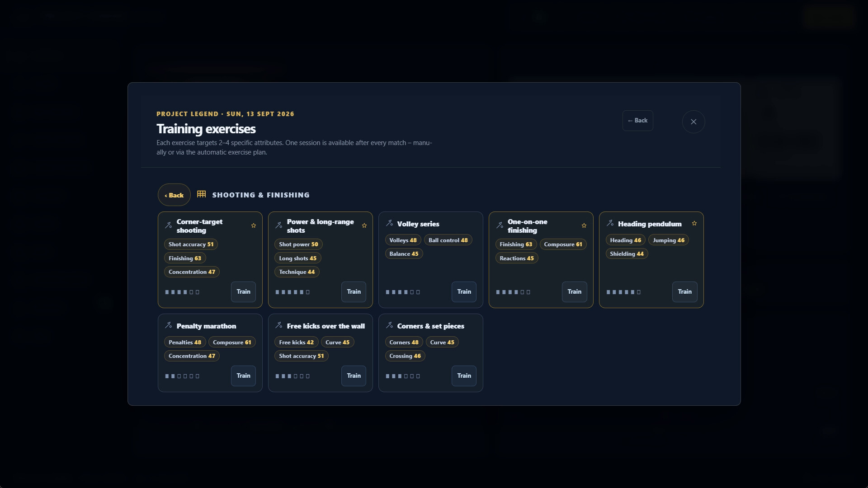Return to categories via yellow Back pill
Viewport: 868px width, 488px height.
click(174, 195)
